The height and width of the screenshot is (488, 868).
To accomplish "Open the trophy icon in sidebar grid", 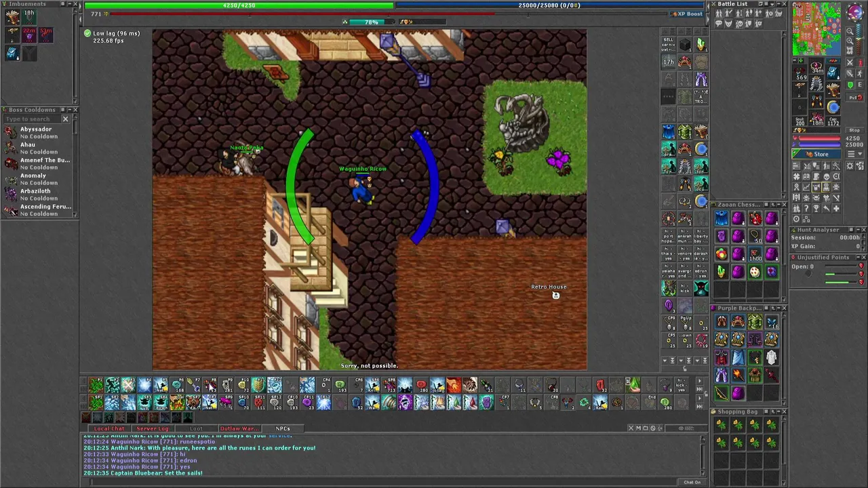I will (x=816, y=208).
